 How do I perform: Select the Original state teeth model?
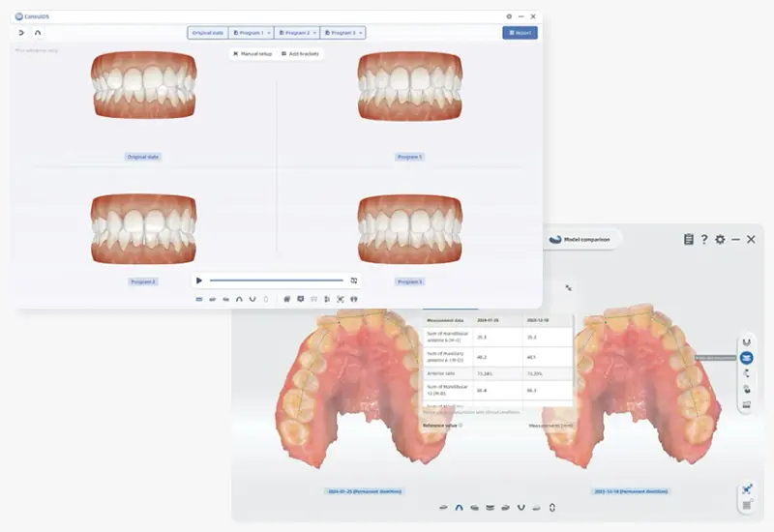(143, 84)
